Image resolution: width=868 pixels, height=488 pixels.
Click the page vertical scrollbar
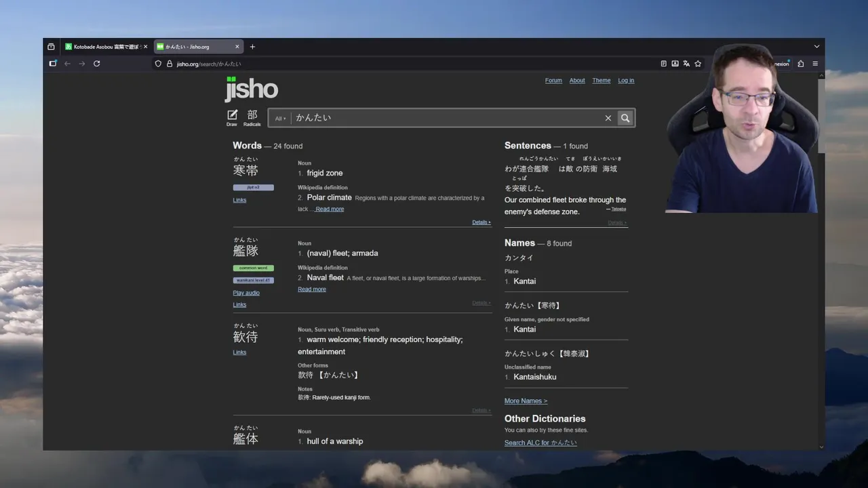tap(821, 115)
